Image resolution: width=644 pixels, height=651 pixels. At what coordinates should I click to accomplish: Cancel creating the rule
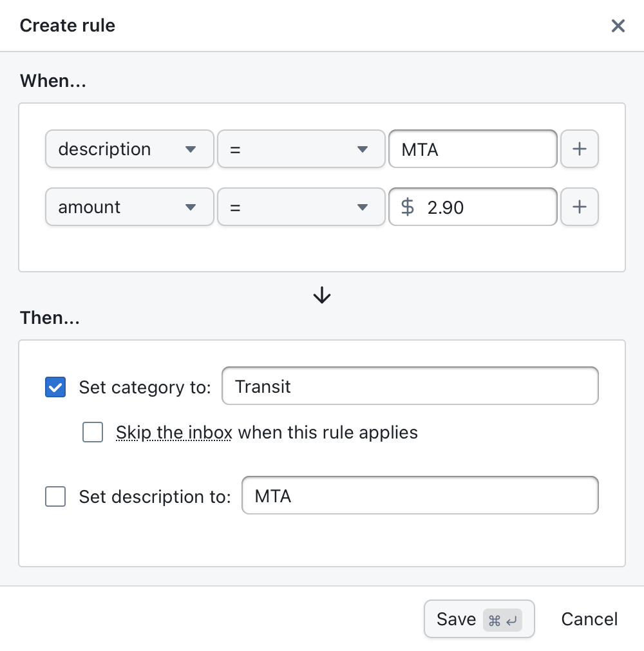point(589,619)
